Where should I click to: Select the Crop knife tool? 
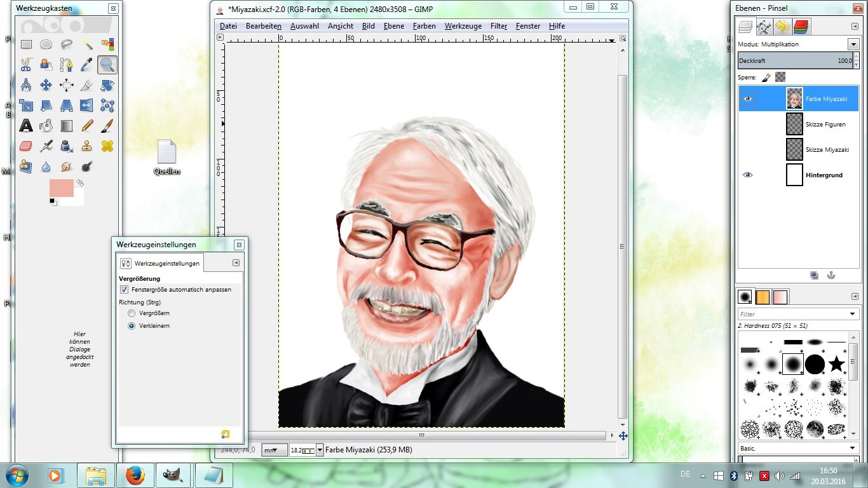point(87,85)
